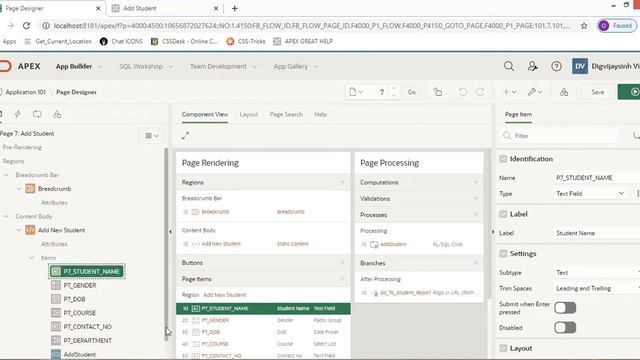Toggle the Disabled switch
Screen dimensions: 640x360
(565, 327)
